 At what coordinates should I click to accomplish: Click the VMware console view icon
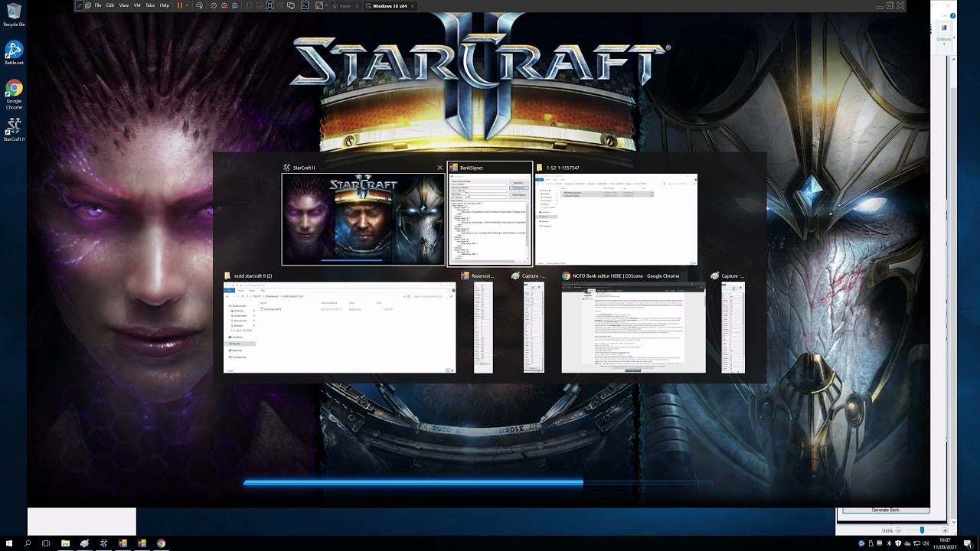305,5
